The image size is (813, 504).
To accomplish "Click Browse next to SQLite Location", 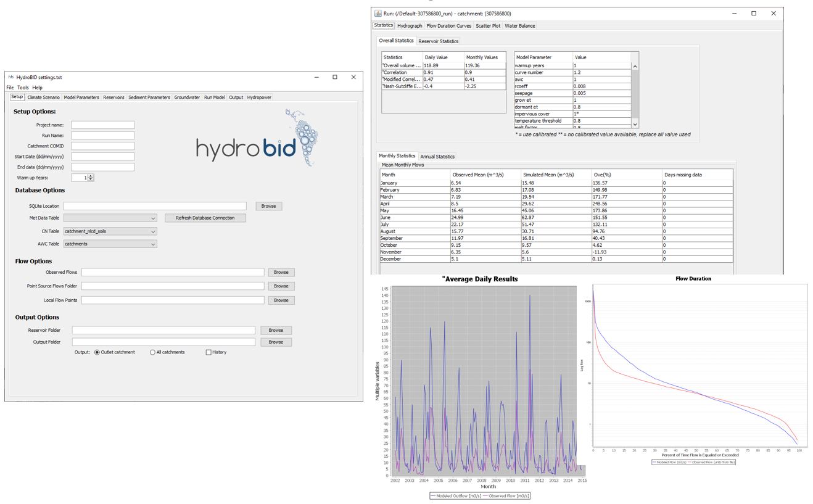I will tap(268, 206).
